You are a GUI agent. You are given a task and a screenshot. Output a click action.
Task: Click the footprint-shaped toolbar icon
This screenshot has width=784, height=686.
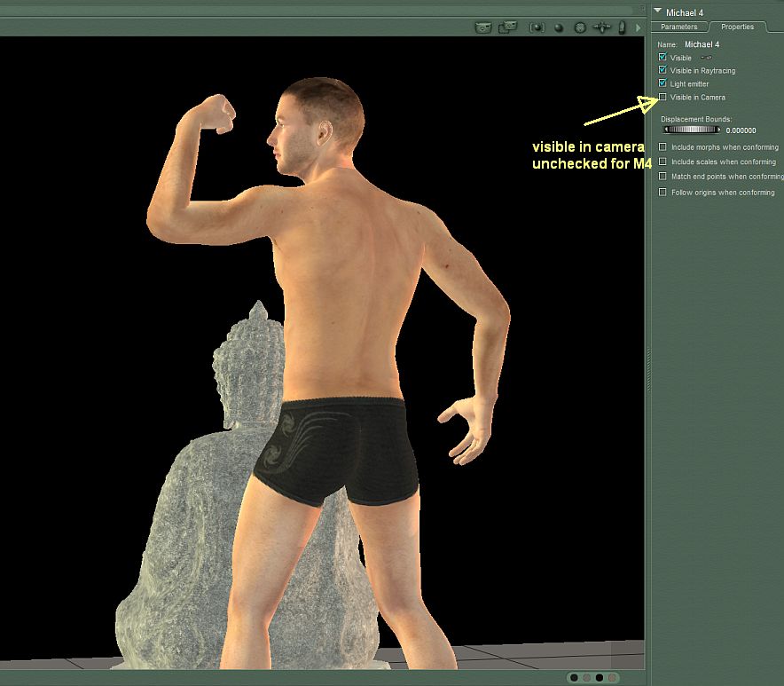point(622,28)
